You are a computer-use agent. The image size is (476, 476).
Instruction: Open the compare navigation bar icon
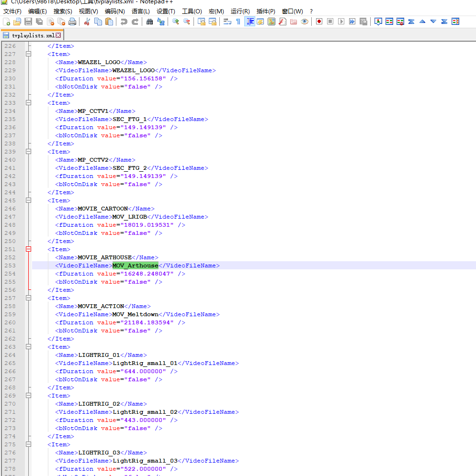coord(455,22)
